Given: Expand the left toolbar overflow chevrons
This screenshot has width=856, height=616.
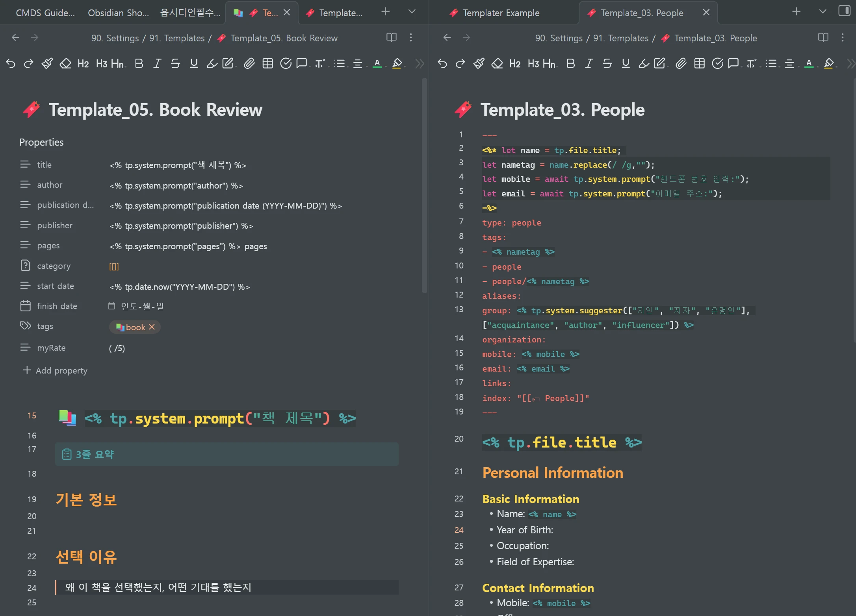Looking at the screenshot, I should [x=420, y=63].
